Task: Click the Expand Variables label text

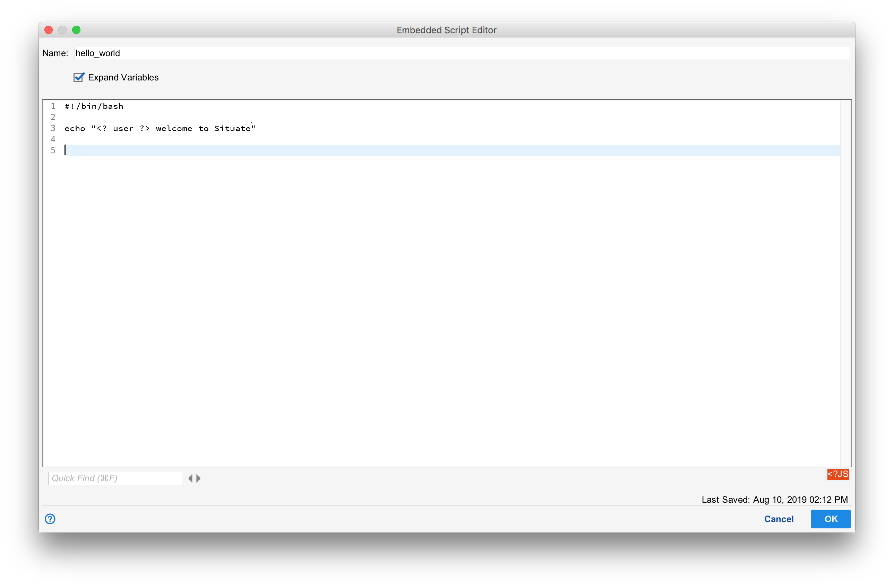Action: [123, 77]
